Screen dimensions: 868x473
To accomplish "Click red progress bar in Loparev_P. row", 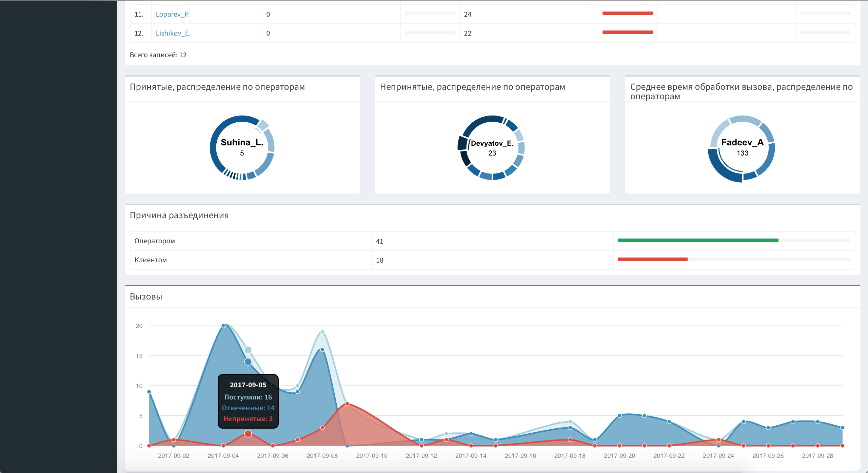I will 628,13.
